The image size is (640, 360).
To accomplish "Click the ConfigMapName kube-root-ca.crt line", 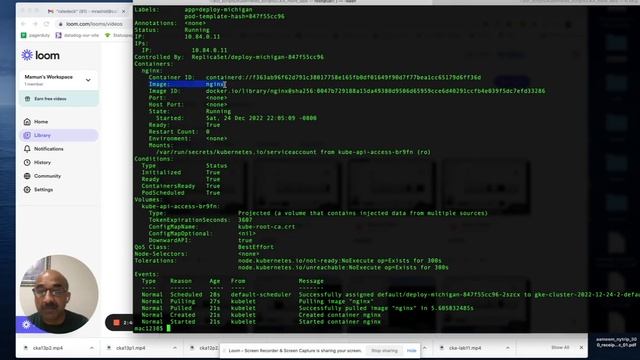I will click(222, 227).
